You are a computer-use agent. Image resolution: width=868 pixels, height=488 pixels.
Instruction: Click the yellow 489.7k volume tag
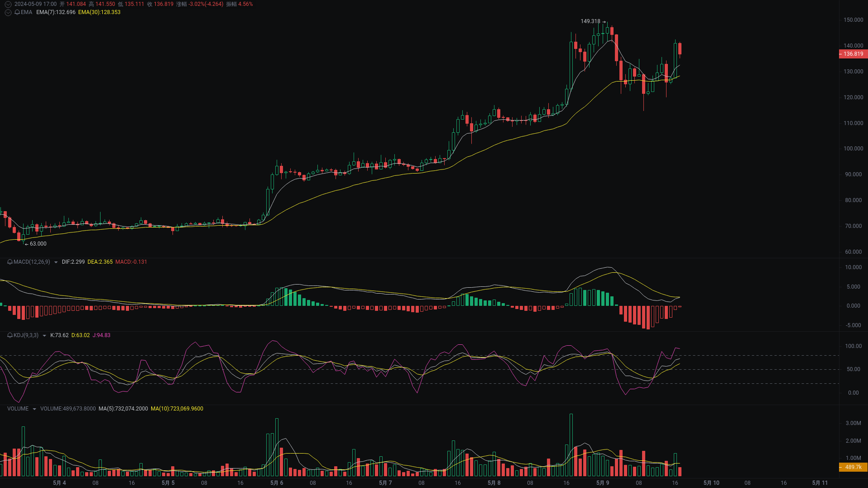853,467
